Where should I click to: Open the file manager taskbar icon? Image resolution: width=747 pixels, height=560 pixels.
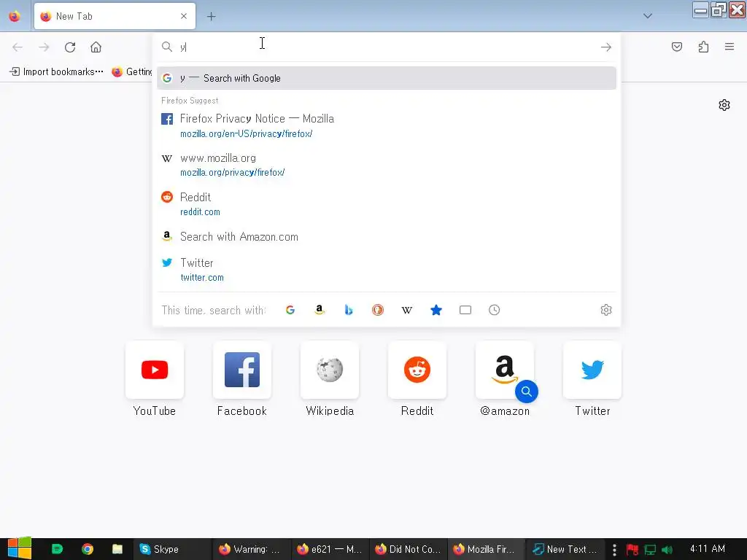click(x=117, y=549)
